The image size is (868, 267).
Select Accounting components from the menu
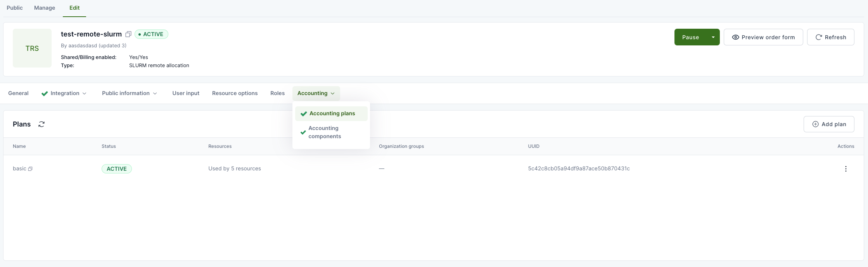click(325, 132)
